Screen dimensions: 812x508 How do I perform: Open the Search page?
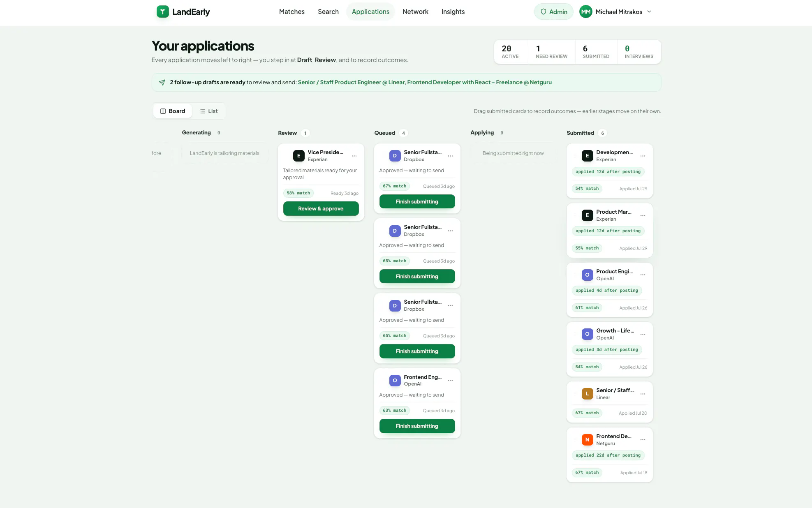328,12
